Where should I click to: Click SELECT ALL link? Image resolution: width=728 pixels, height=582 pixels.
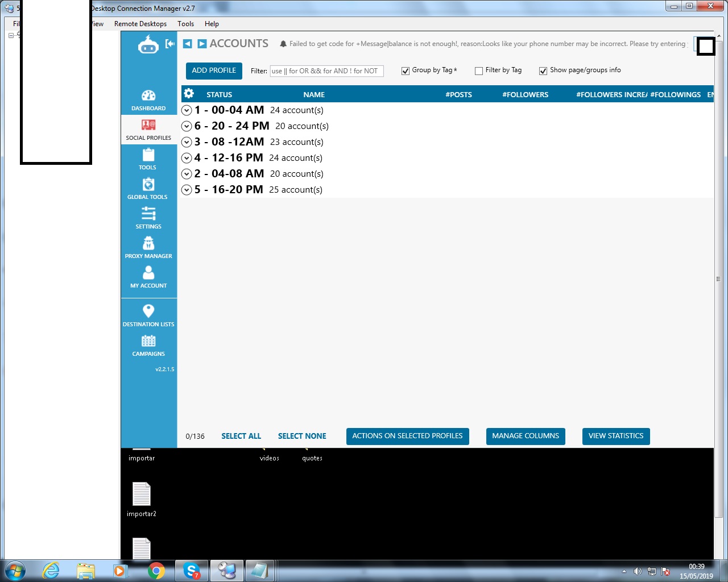241,436
